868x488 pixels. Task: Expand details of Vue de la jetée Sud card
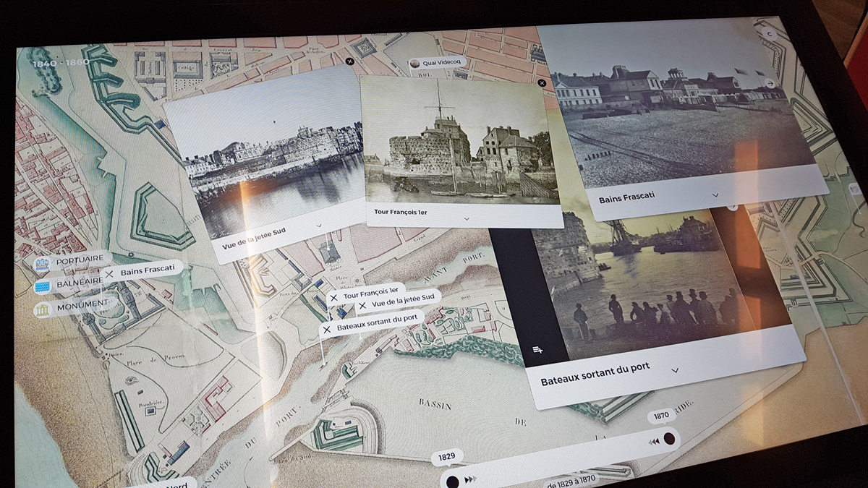(319, 226)
